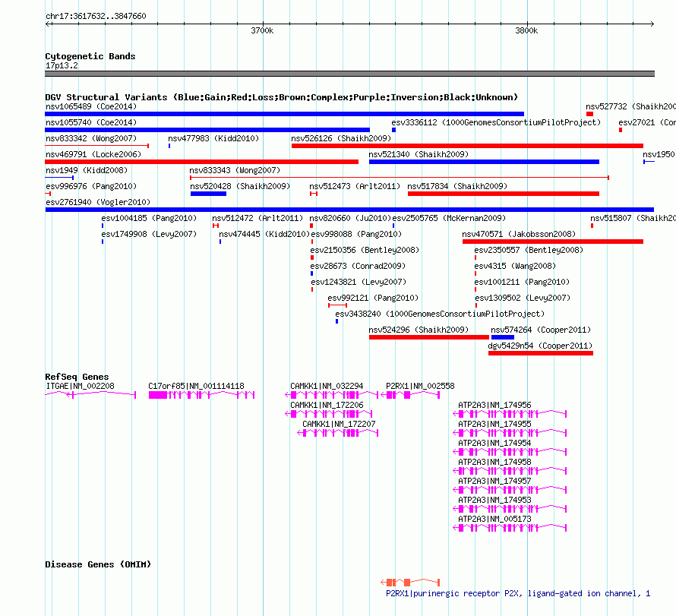Click the esv1001211 (Pang2010) label

pyautogui.click(x=522, y=282)
